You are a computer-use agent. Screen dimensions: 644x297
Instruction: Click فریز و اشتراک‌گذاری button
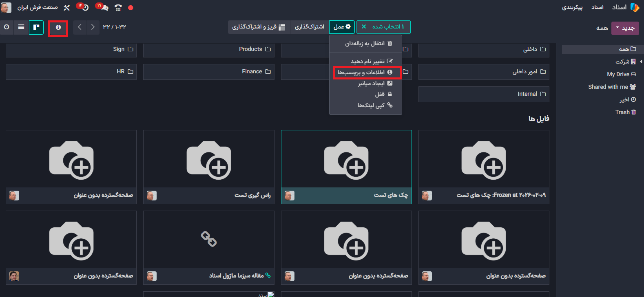(x=259, y=27)
